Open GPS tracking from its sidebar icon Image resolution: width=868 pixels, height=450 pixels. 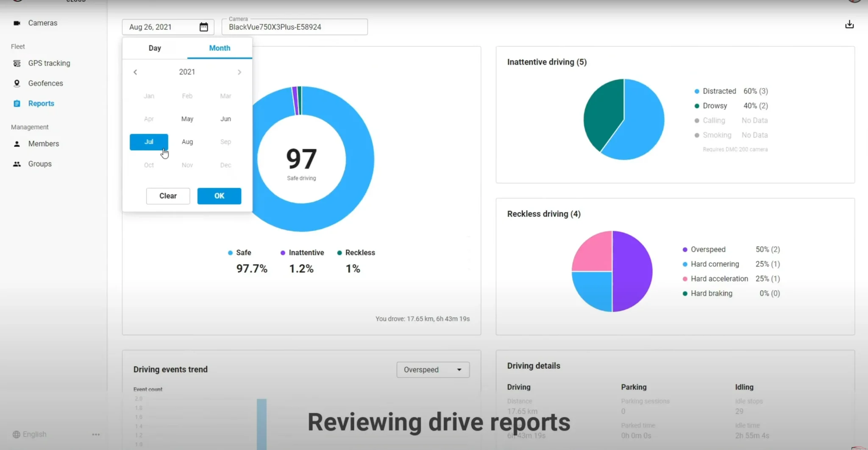click(17, 63)
